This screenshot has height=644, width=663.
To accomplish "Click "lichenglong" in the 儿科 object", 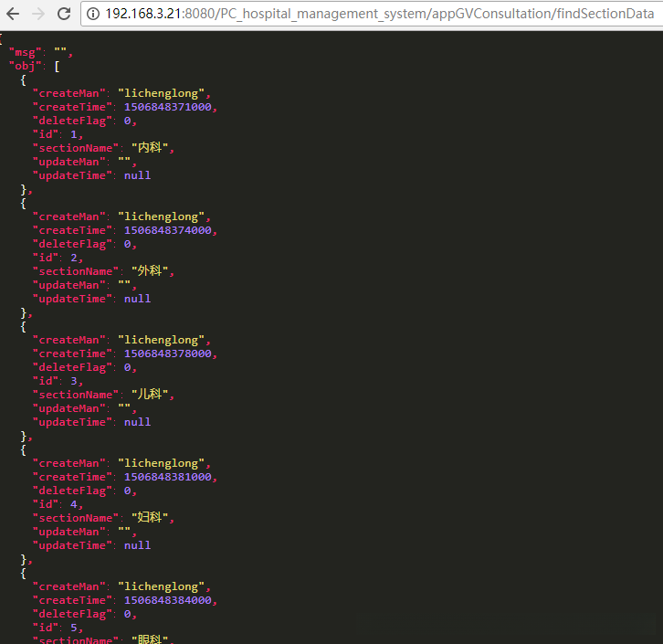I will tap(161, 341).
